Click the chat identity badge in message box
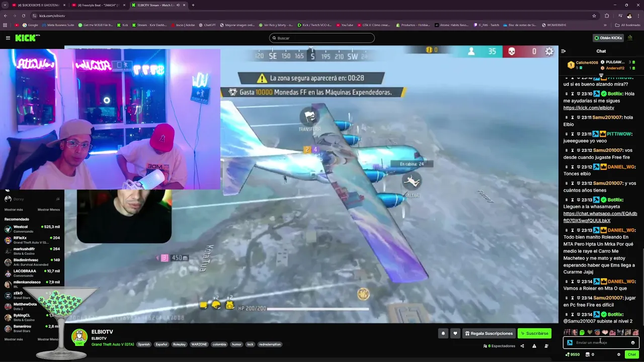 (570, 342)
